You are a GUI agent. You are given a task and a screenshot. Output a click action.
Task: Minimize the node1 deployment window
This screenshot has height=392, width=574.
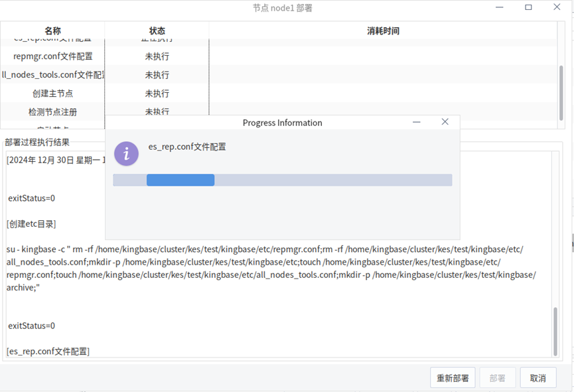click(499, 7)
